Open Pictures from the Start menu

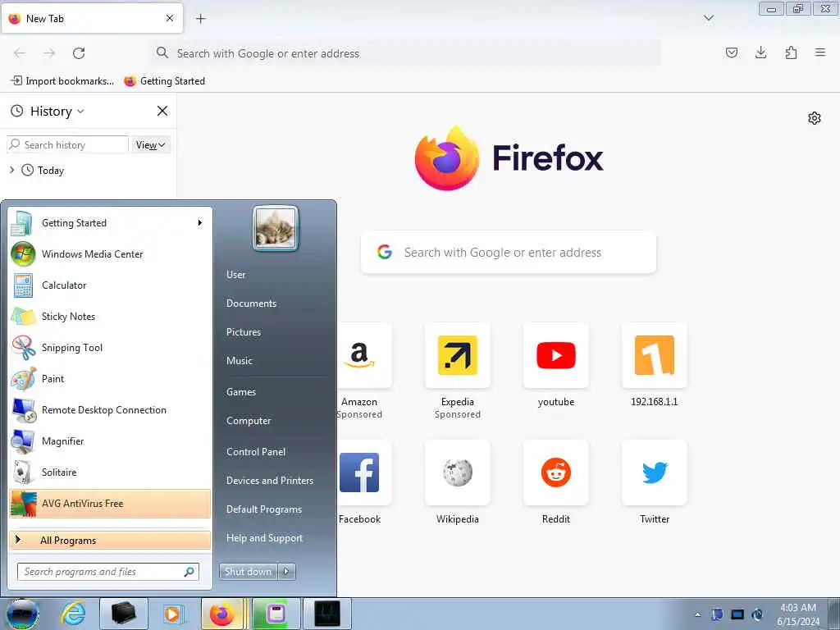pyautogui.click(x=244, y=332)
